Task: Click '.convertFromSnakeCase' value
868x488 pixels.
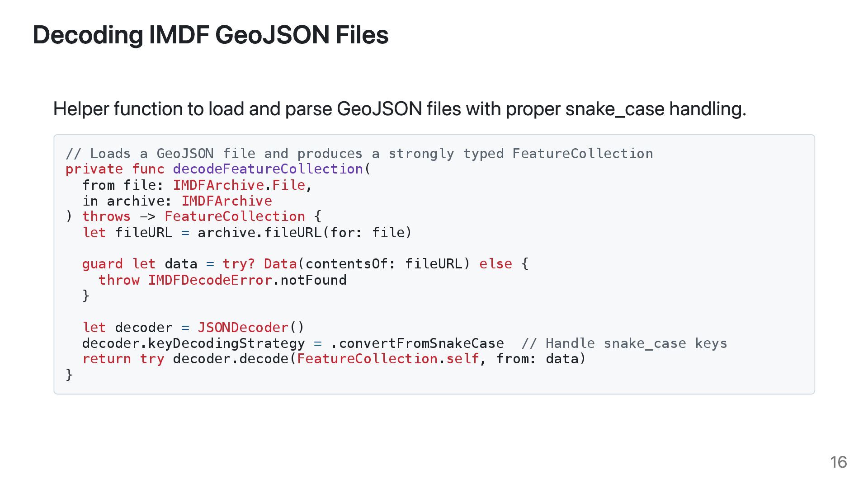Action: click(x=417, y=343)
